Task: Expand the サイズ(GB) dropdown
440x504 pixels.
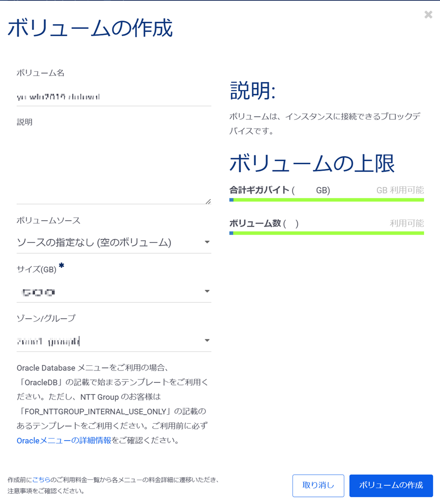Action: (x=114, y=292)
